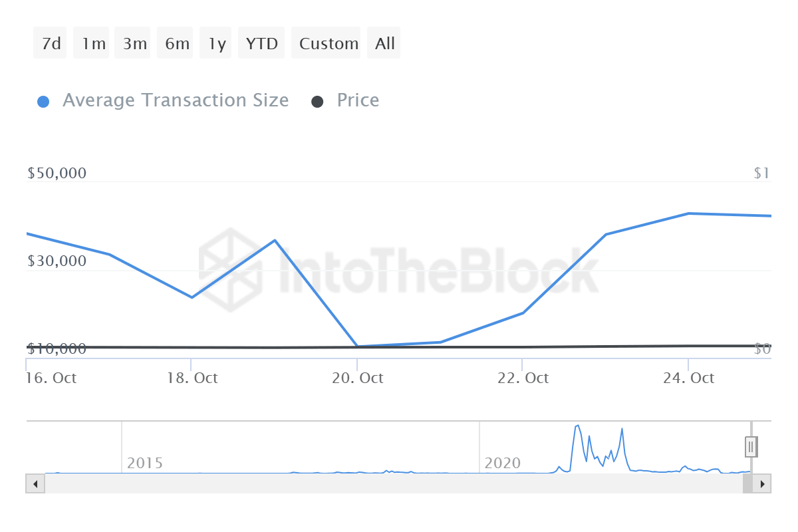Open the Custom date range option
798x532 pixels.
328,44
